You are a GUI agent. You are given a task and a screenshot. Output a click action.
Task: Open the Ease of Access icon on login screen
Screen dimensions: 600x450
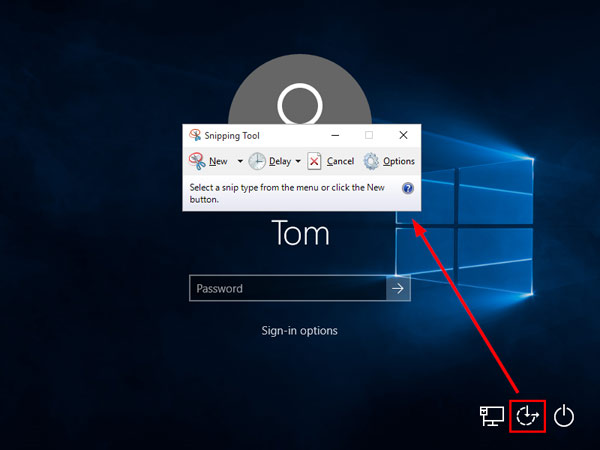[527, 416]
